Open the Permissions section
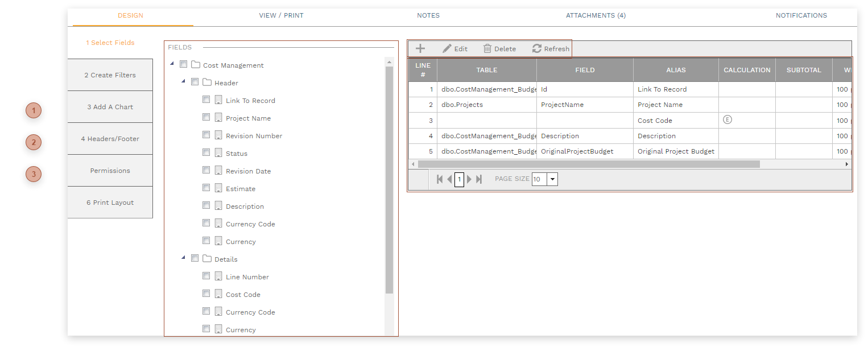 coord(110,170)
